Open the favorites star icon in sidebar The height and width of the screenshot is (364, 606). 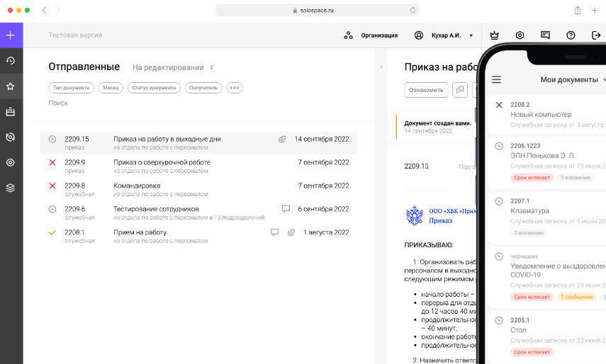tap(11, 86)
